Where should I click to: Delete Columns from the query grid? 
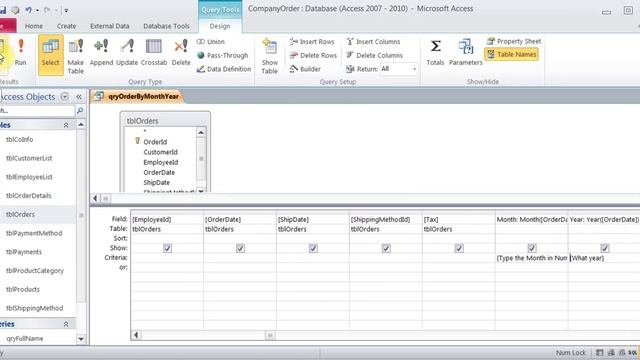pos(374,55)
